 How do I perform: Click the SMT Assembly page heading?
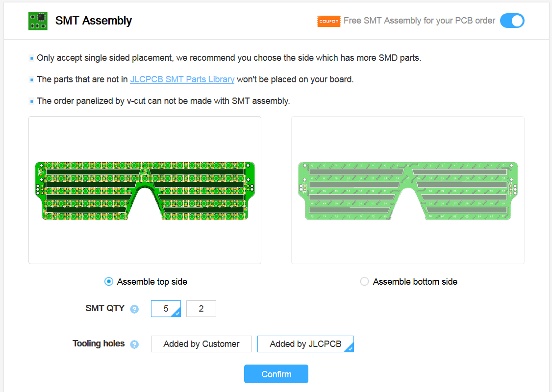pyautogui.click(x=93, y=21)
